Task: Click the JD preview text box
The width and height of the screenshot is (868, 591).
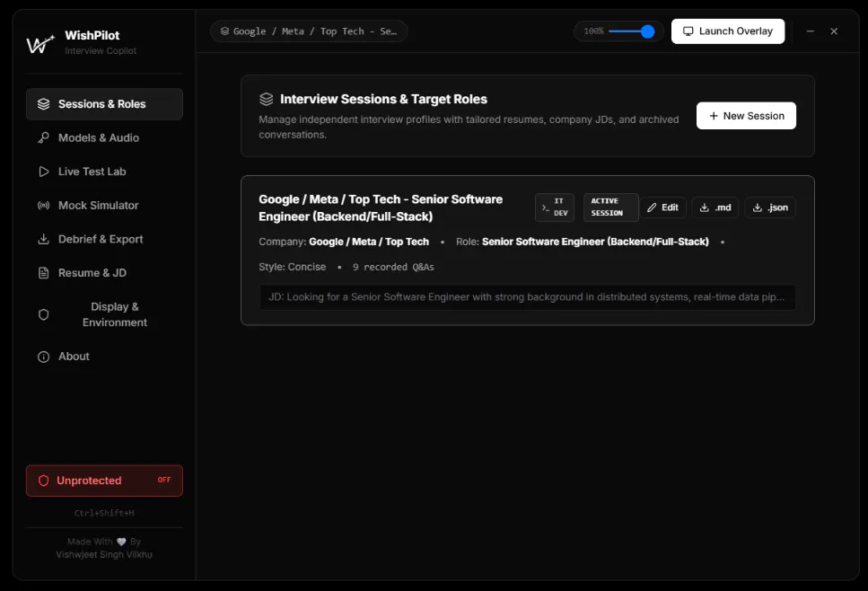Action: [x=528, y=297]
